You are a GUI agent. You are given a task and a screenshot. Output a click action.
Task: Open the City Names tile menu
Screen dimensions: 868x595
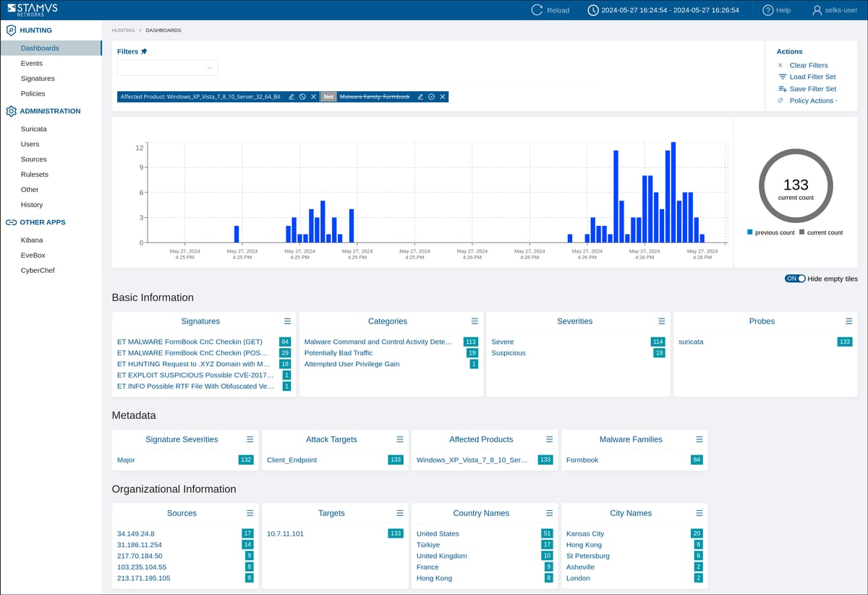699,512
